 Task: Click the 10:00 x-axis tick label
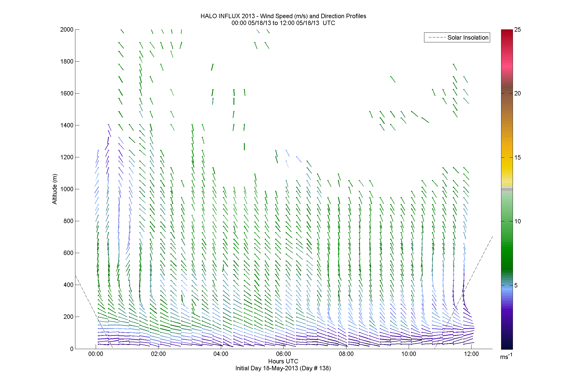coord(409,354)
